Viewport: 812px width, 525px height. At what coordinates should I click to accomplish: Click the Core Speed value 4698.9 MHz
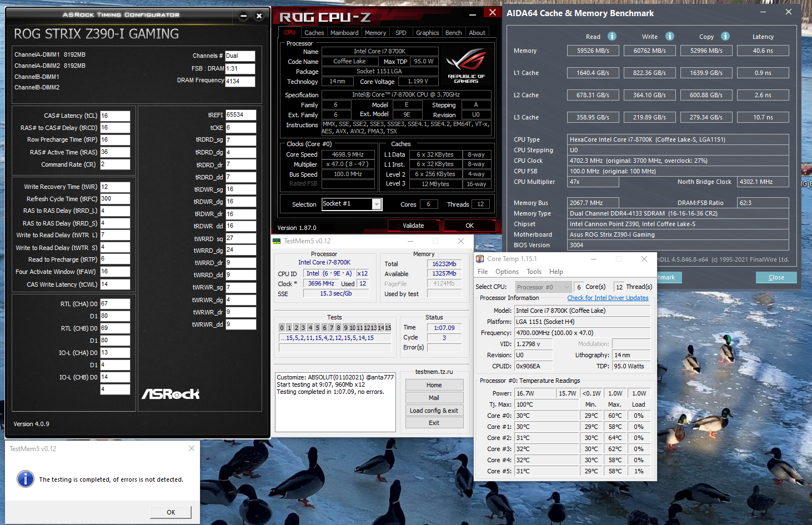[348, 154]
